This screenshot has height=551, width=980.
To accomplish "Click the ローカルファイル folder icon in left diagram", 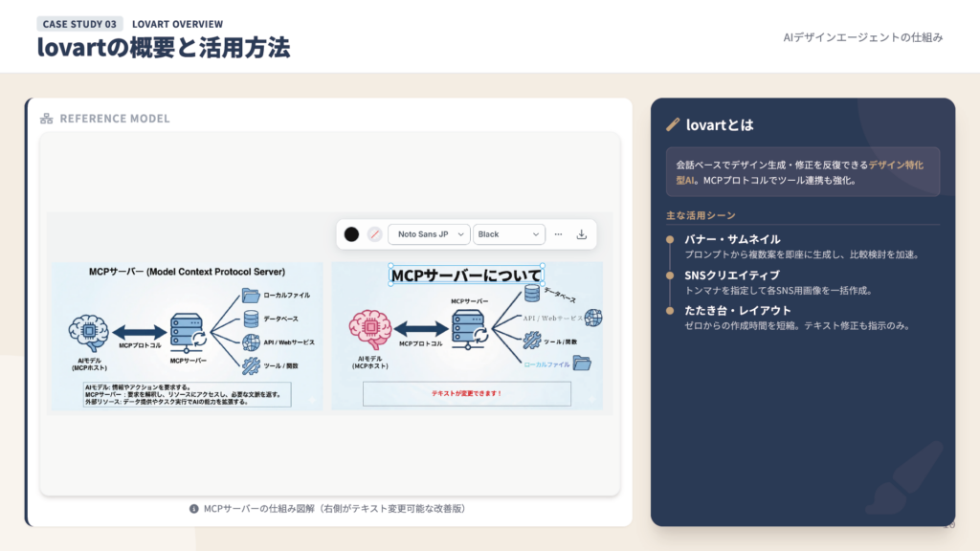I will click(251, 295).
